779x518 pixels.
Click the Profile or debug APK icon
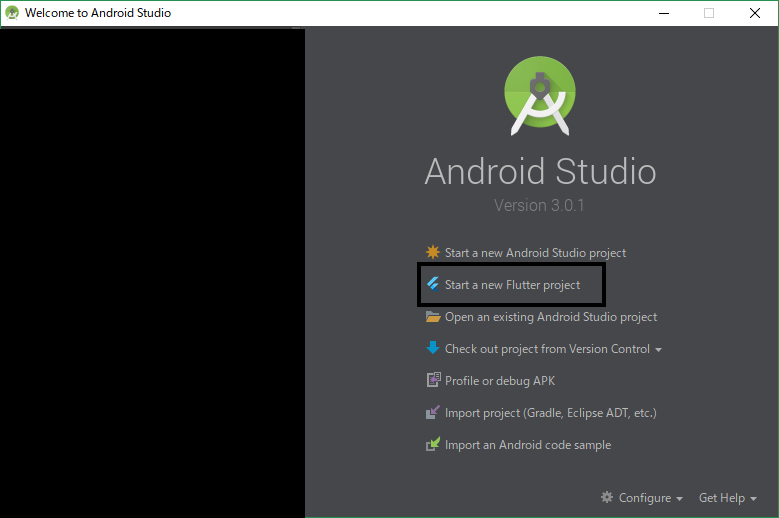click(x=433, y=380)
